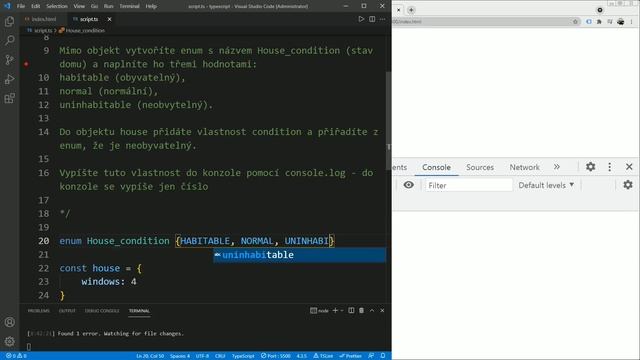Toggle the live expression eye icon in Console
The width and height of the screenshot is (640, 360).
[409, 185]
